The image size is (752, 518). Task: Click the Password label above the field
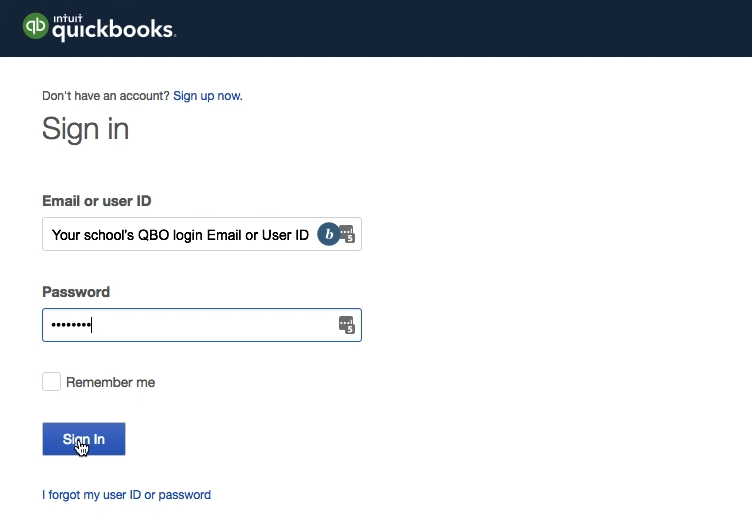76,292
